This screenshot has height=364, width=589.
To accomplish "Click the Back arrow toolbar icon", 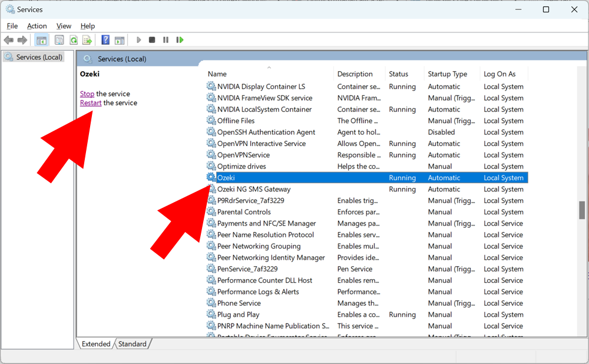I will coord(9,40).
